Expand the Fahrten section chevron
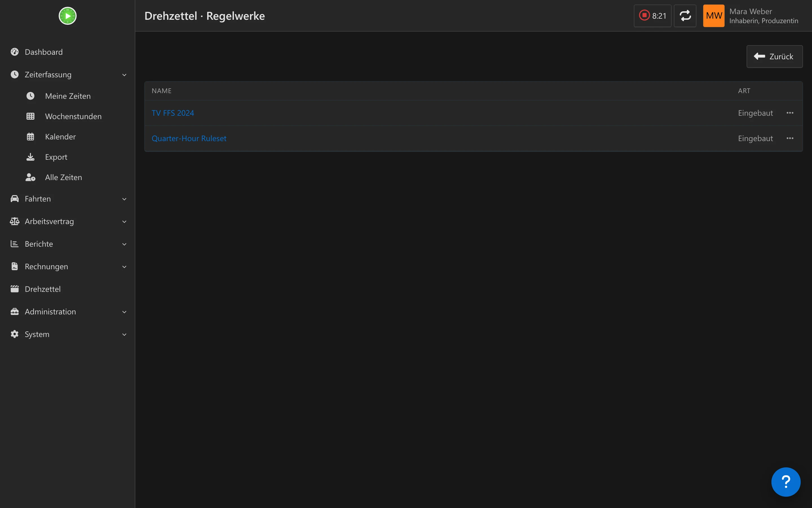 point(124,199)
